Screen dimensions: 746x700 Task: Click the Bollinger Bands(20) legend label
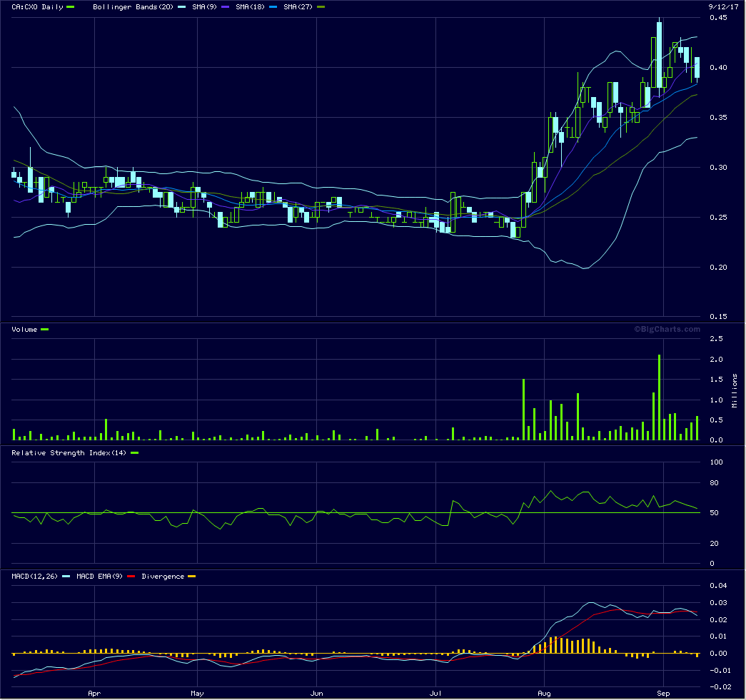(x=133, y=7)
